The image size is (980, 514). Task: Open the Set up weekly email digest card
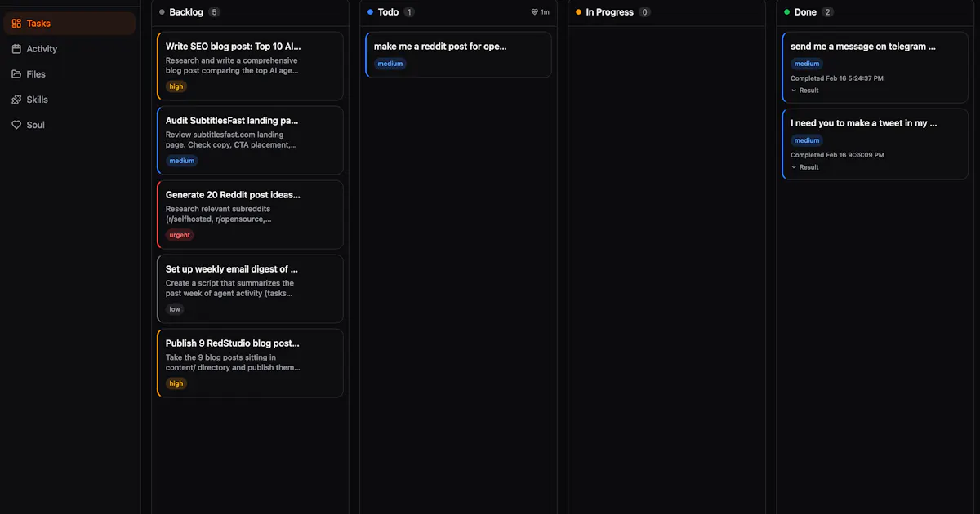pyautogui.click(x=250, y=289)
